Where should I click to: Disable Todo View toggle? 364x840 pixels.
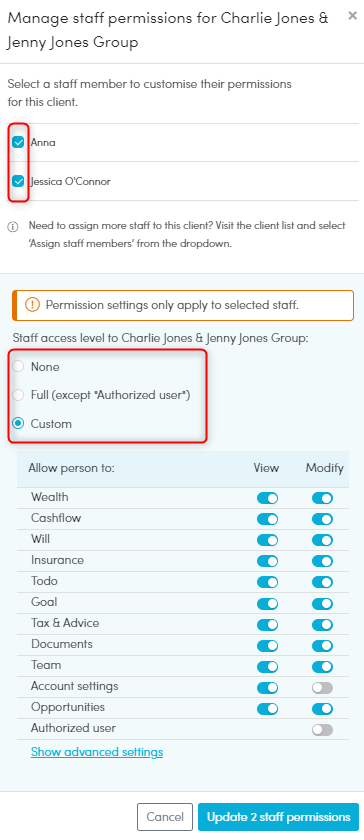[268, 582]
